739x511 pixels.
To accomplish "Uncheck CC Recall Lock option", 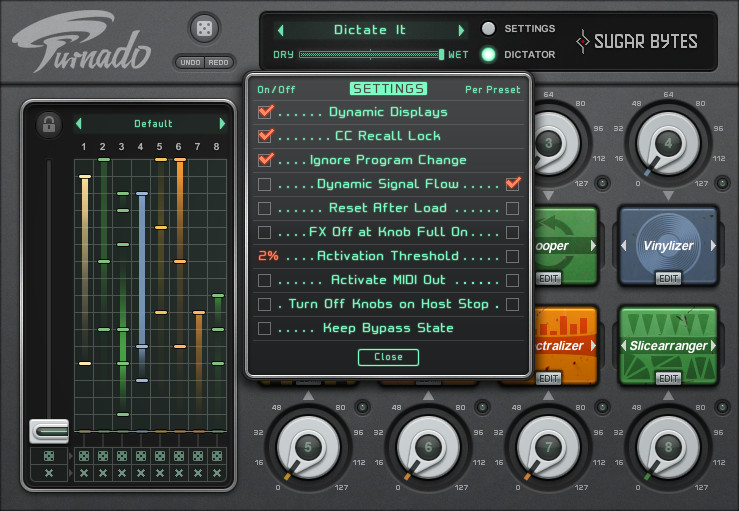I will [265, 136].
